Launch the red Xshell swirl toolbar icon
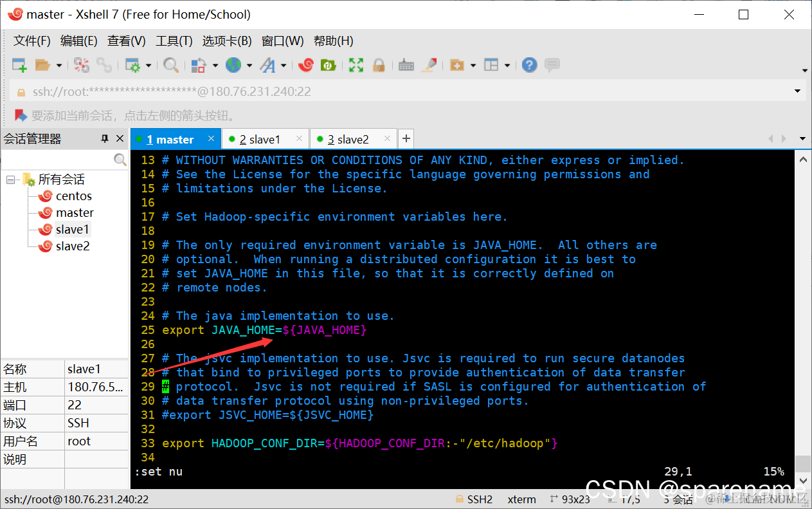The width and height of the screenshot is (812, 509). click(306, 65)
